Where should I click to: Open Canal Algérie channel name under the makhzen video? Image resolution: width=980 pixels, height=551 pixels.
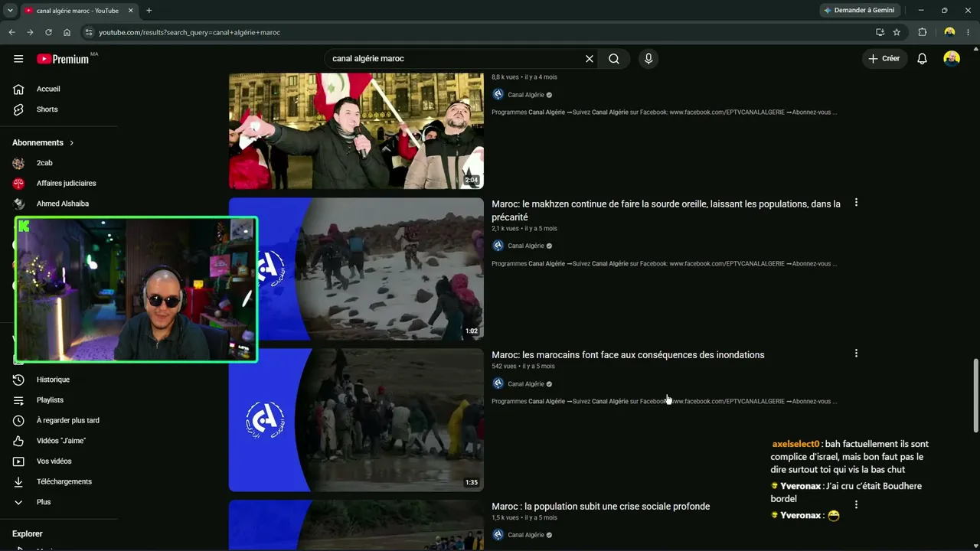526,246
